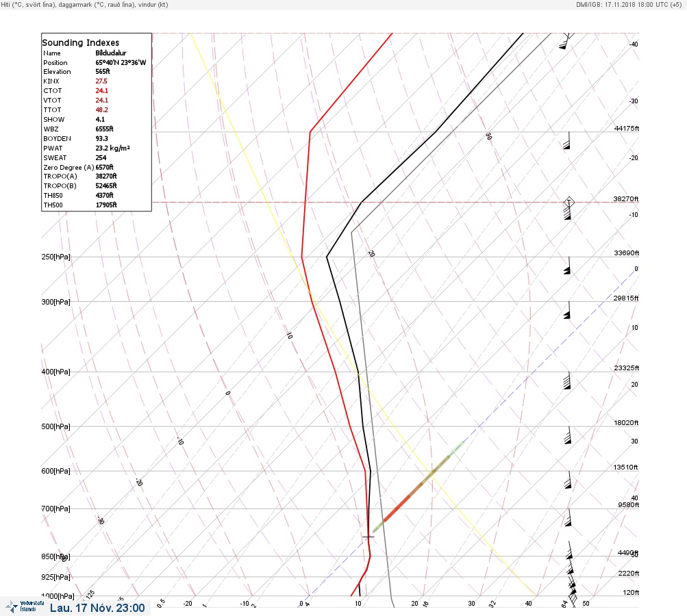
Task: Click the 300[hPa] pressure label
Action: tap(55, 302)
